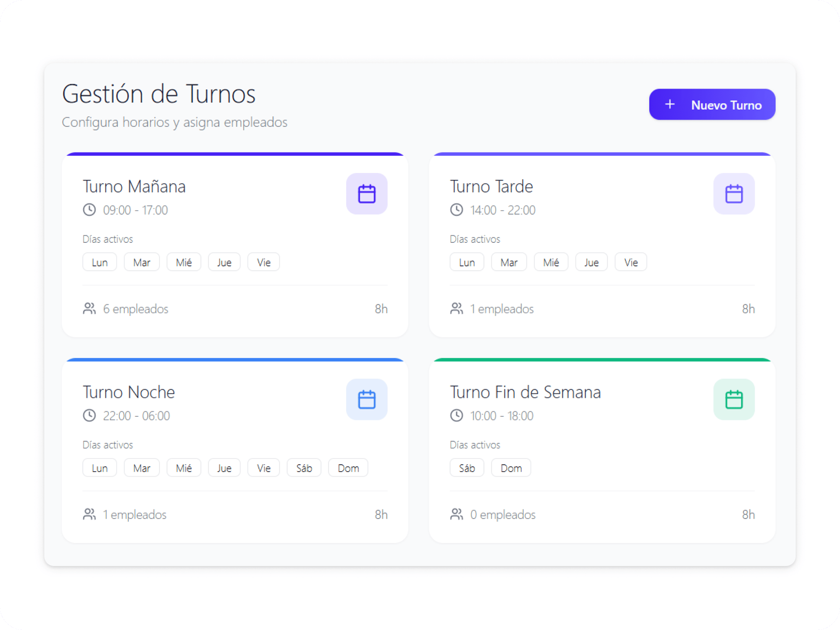Click the 0 empleados label on Turno Fin de Semana

[x=502, y=514]
